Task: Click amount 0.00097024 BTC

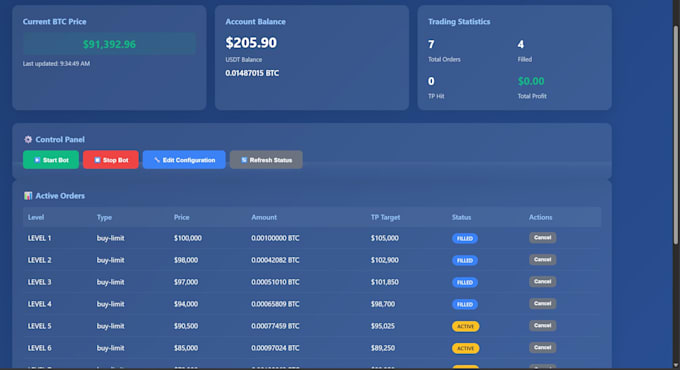Action: (x=275, y=348)
